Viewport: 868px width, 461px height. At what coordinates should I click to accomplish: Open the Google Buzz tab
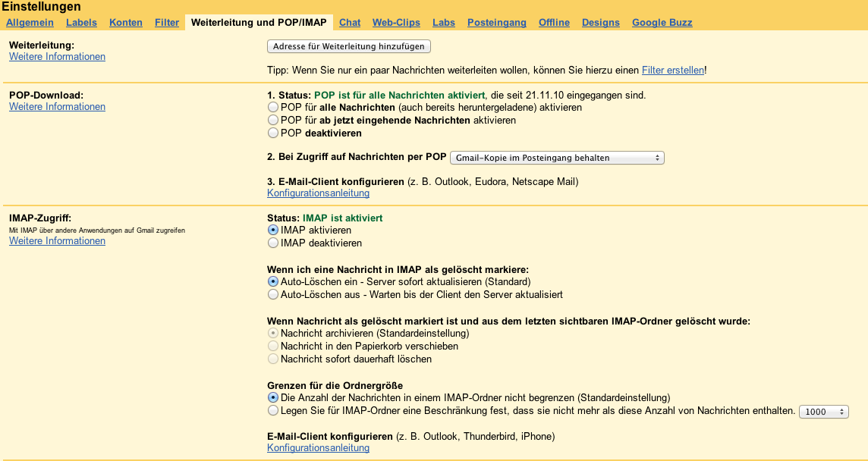662,23
